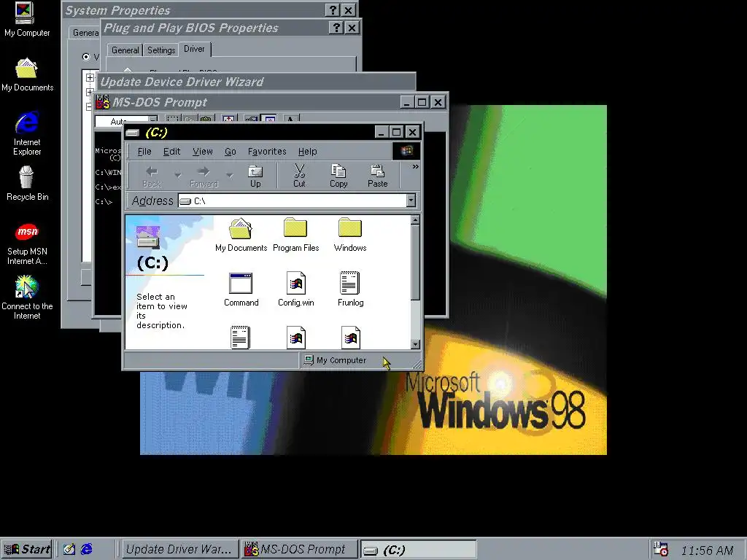Open the My Computer desktop icon
The height and width of the screenshot is (560, 747).
pos(26,20)
